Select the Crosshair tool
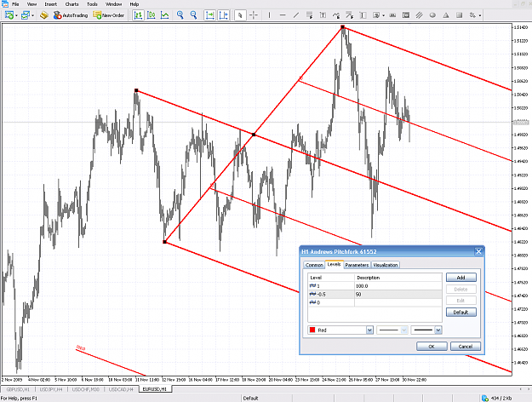532x402 pixels. [254, 15]
